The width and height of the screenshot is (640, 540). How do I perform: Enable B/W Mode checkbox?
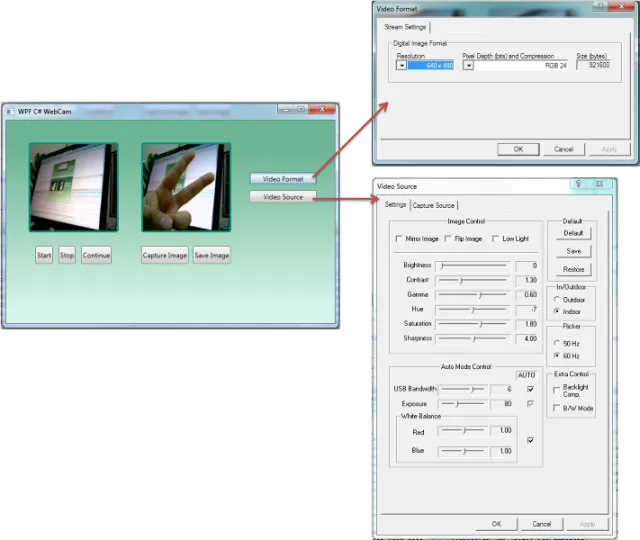pyautogui.click(x=556, y=408)
